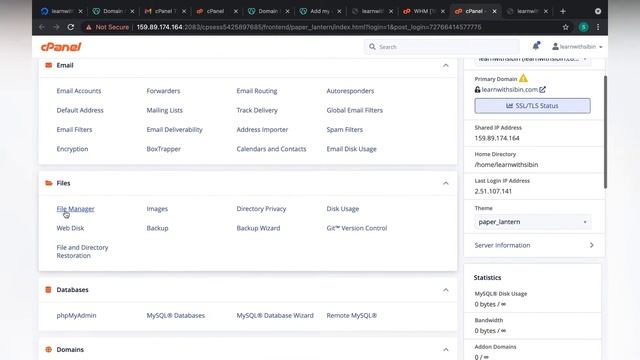640x360 pixels.
Task: Open Calendars and Contacts link
Action: tap(271, 149)
